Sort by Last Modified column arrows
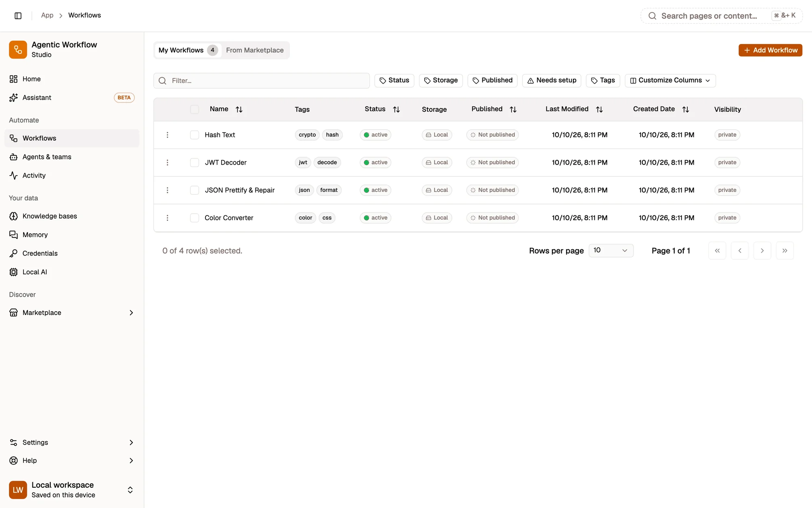This screenshot has width=812, height=508. [x=599, y=109]
